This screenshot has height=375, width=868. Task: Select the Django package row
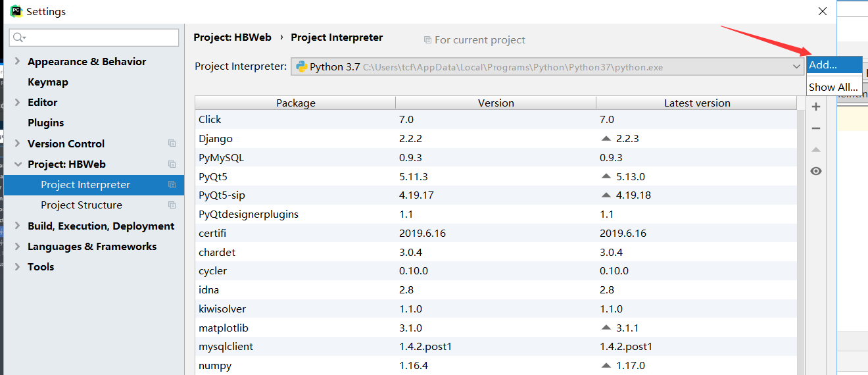(x=496, y=139)
